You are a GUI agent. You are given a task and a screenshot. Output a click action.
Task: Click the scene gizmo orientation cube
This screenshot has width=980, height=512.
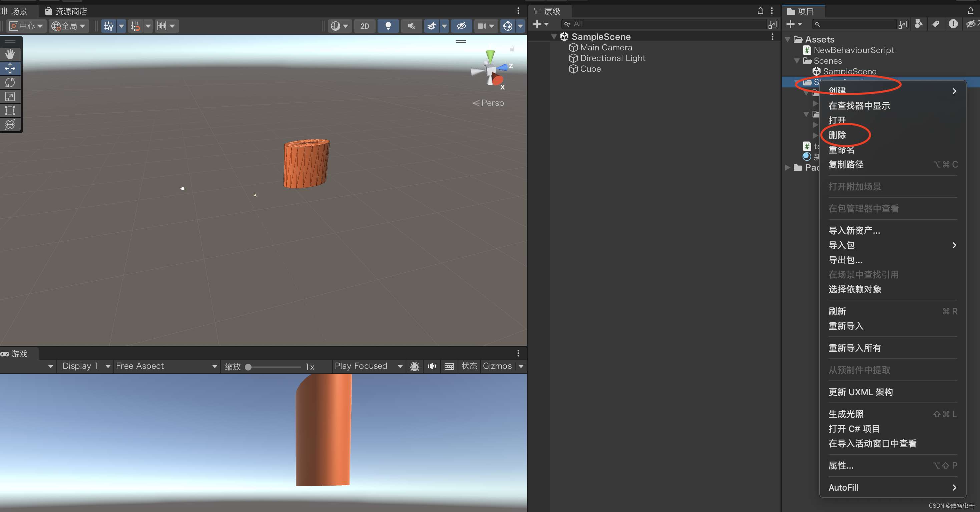[491, 70]
